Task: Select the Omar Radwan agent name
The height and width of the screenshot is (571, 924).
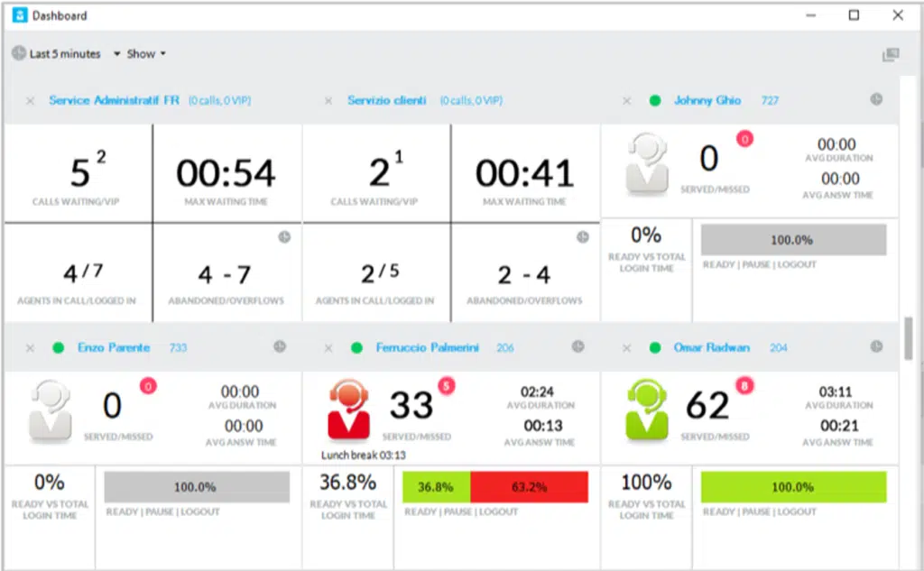Action: [711, 347]
